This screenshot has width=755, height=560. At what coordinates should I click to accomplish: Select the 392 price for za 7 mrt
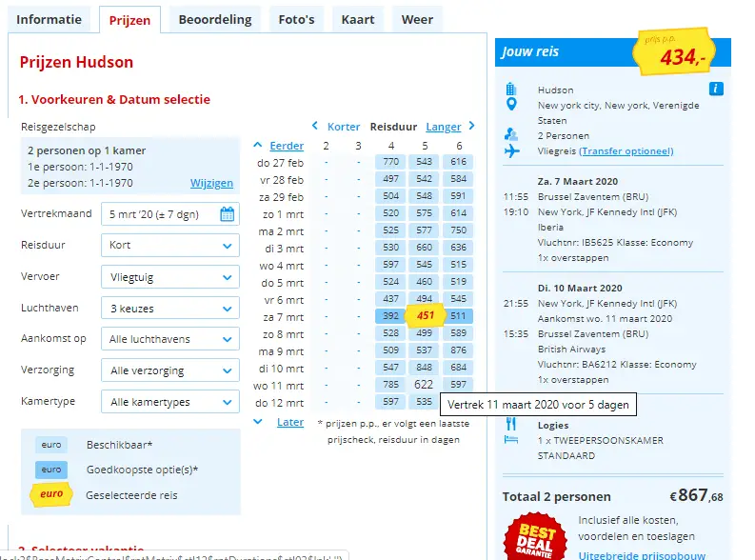click(x=390, y=316)
